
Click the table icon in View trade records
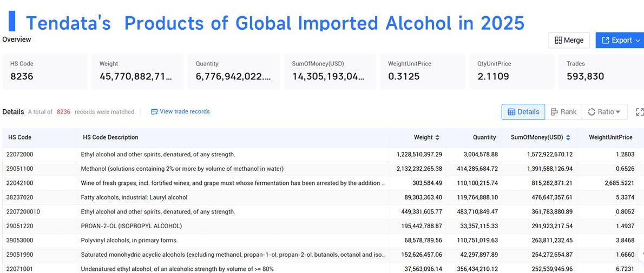pos(154,112)
